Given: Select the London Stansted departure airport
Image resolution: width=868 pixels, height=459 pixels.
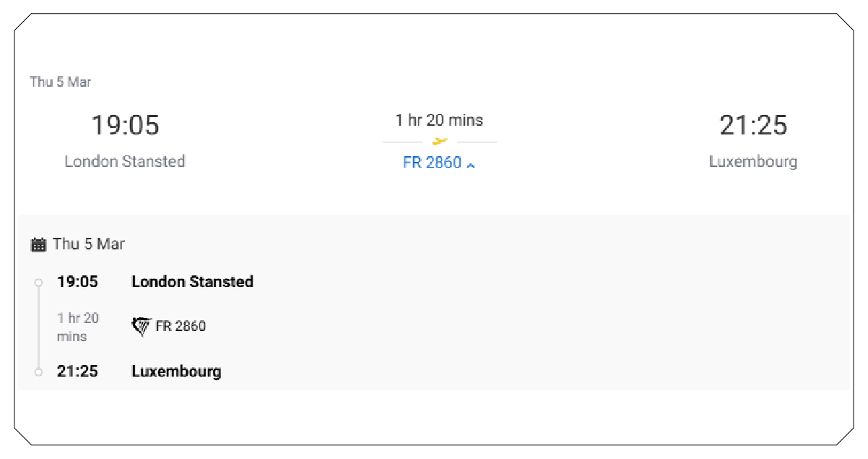Looking at the screenshot, I should [124, 161].
